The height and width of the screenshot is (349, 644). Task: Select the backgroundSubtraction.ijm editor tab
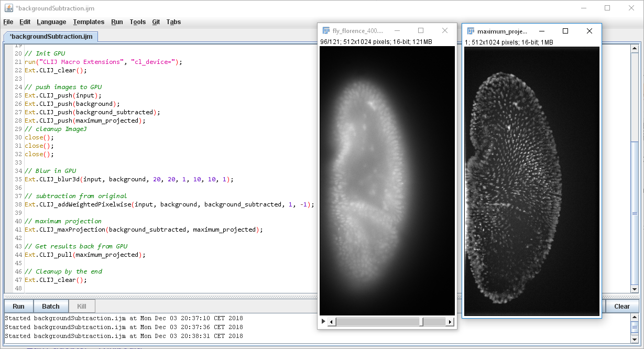tap(50, 37)
